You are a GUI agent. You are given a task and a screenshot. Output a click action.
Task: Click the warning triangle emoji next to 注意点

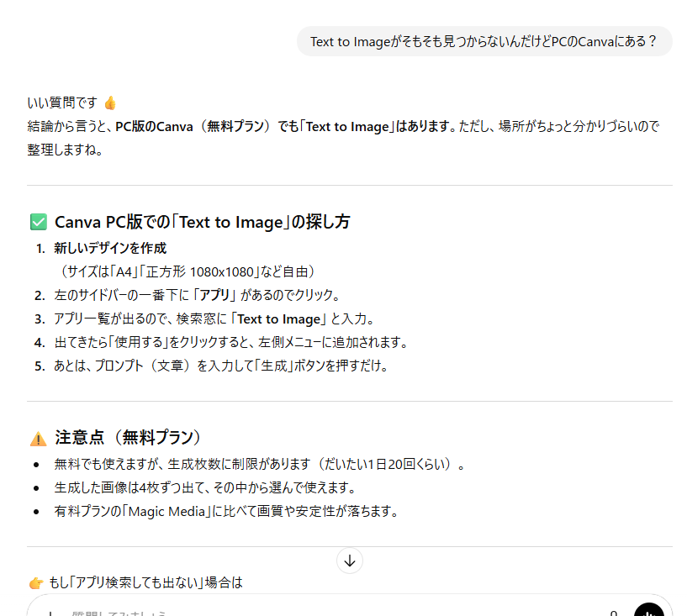pos(38,438)
